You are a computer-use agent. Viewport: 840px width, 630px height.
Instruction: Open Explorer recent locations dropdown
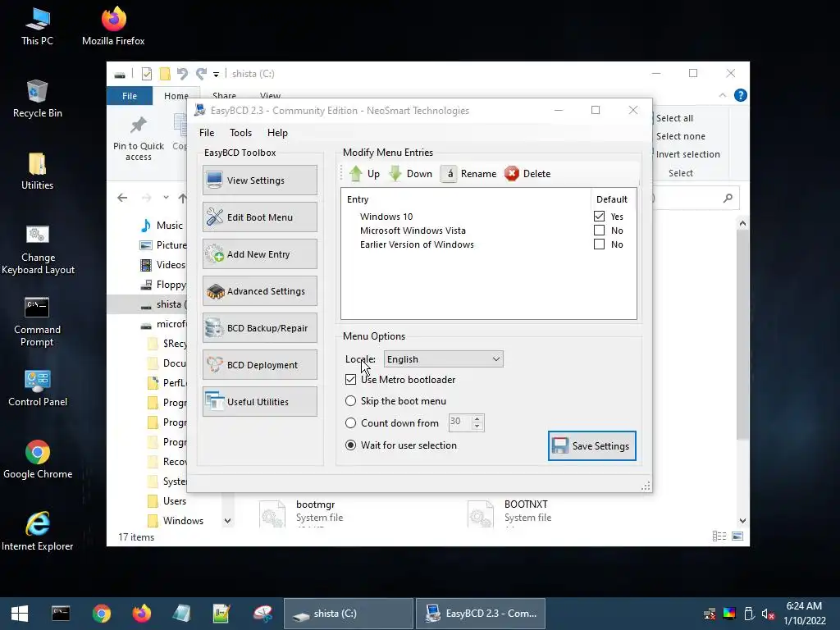click(166, 198)
